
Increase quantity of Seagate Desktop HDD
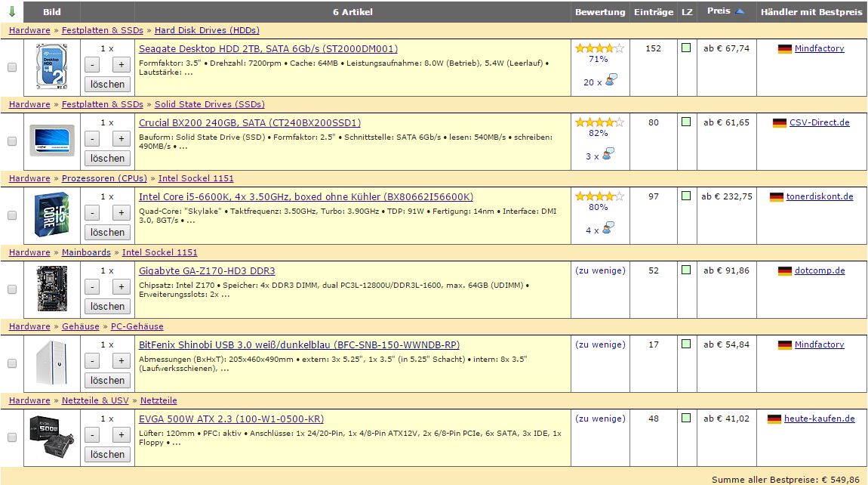(x=122, y=65)
